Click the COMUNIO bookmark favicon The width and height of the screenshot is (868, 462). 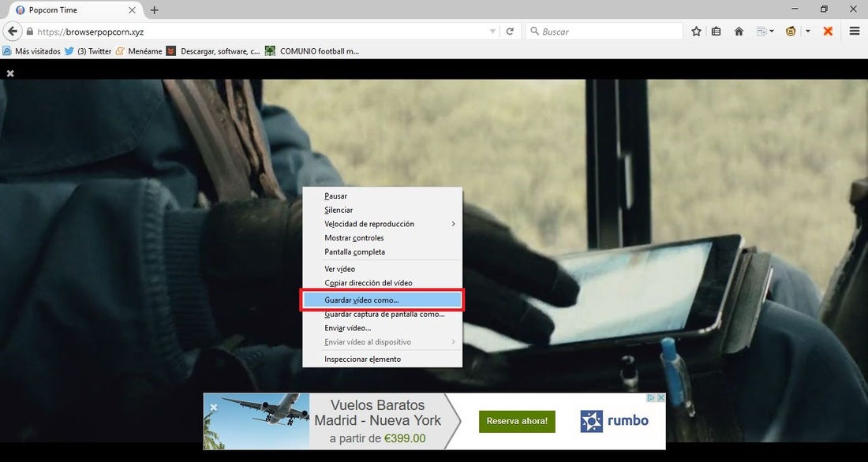[x=270, y=51]
